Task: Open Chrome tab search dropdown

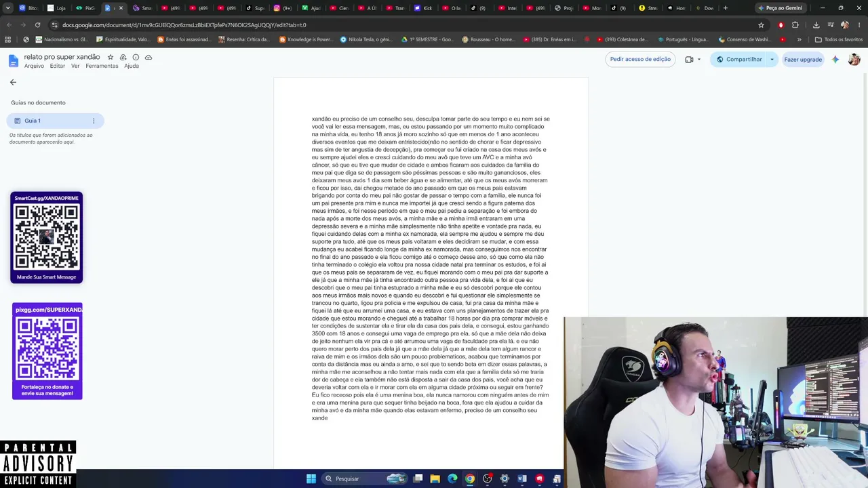Action: tap(8, 8)
